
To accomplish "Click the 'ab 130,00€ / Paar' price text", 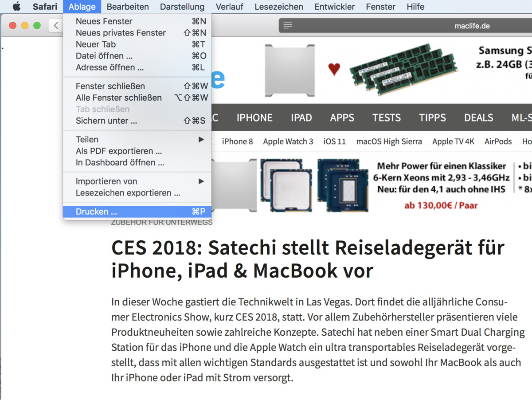I will [441, 205].
